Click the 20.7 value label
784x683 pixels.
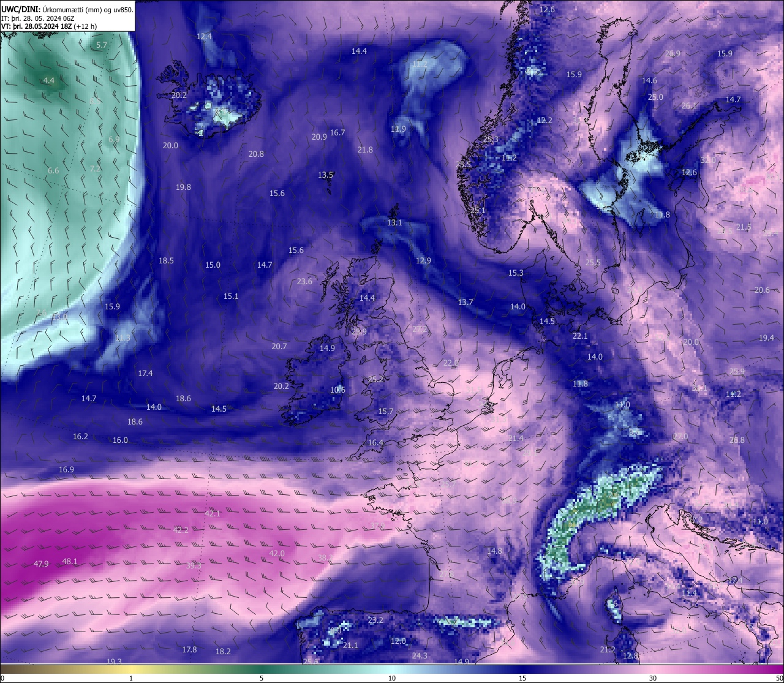[279, 346]
